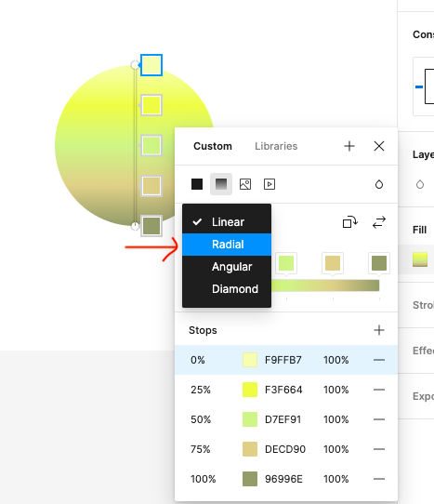434x504 pixels.
Task: Open blend mode droplet in color picker
Action: 379,184
